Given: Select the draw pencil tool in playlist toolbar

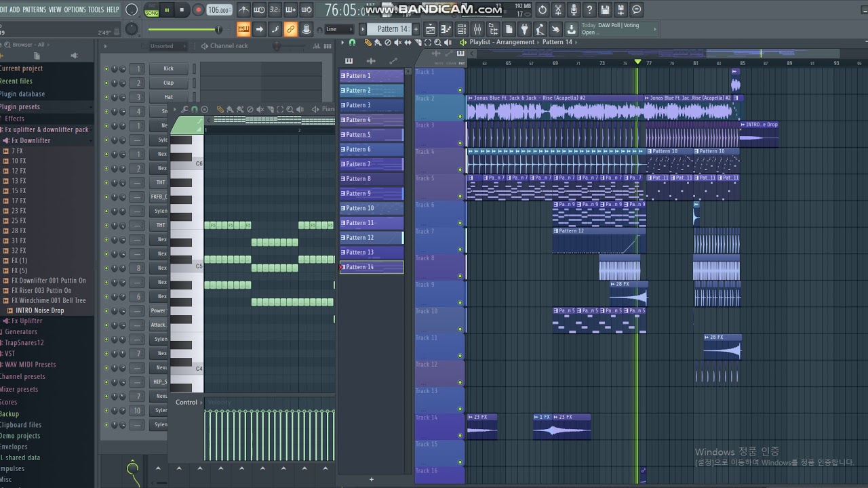Looking at the screenshot, I should tap(368, 42).
